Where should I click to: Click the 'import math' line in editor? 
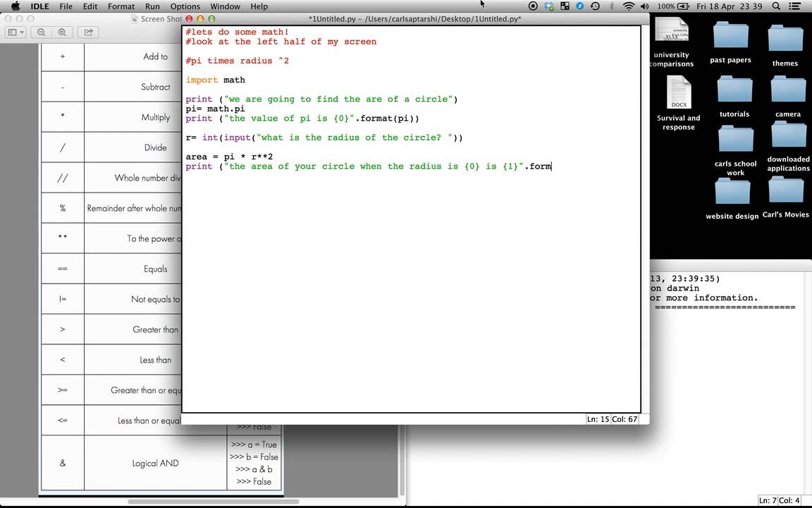pos(216,80)
